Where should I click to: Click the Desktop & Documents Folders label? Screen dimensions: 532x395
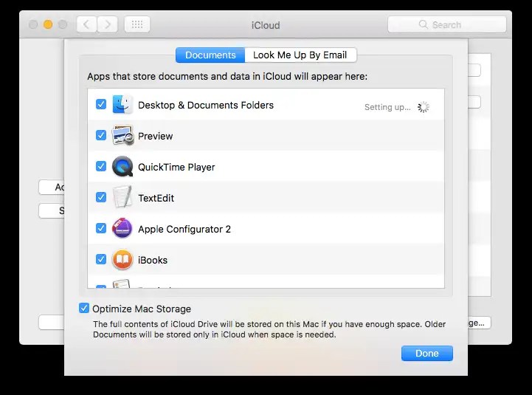tap(206, 106)
